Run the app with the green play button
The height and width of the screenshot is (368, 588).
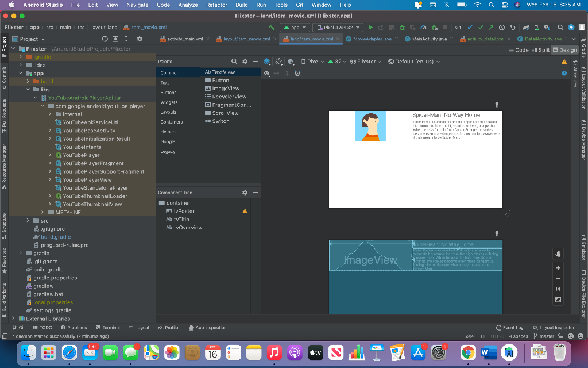tap(370, 28)
